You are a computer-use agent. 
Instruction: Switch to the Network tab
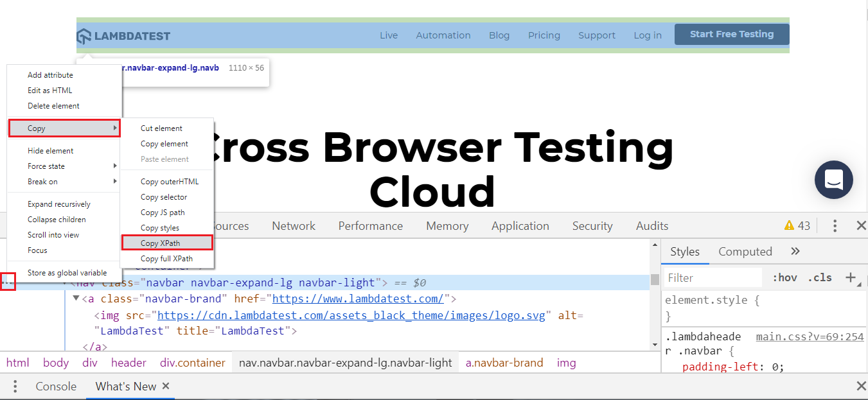click(294, 226)
